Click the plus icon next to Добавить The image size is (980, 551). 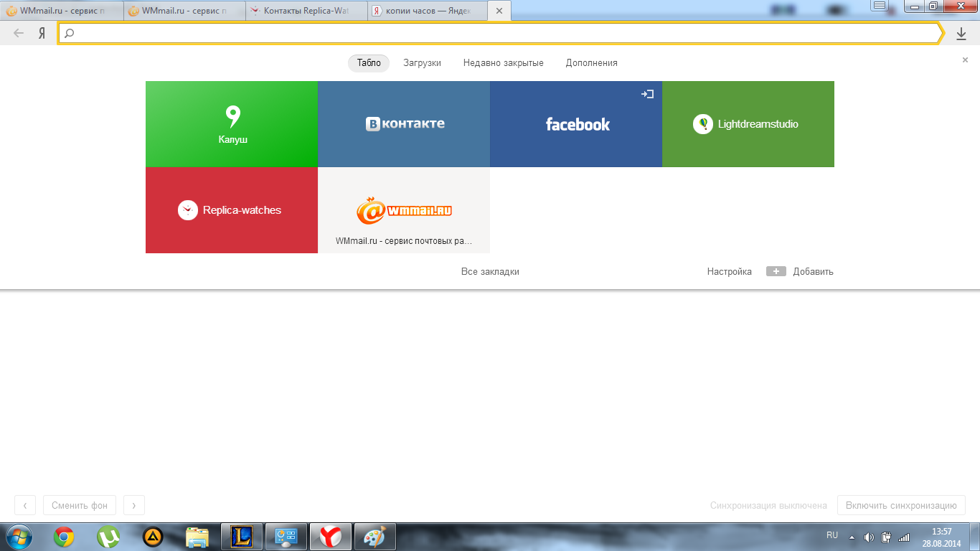(776, 271)
